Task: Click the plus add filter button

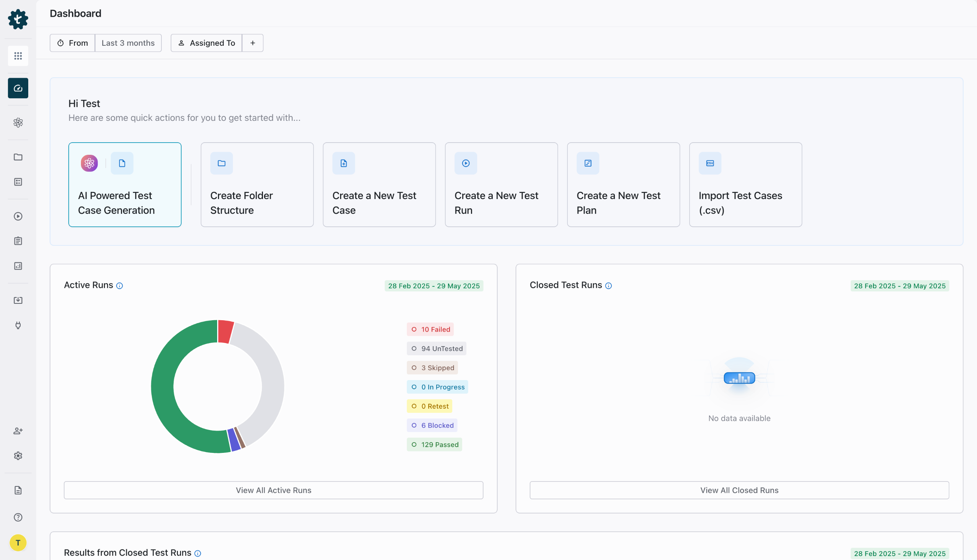Action: tap(253, 43)
